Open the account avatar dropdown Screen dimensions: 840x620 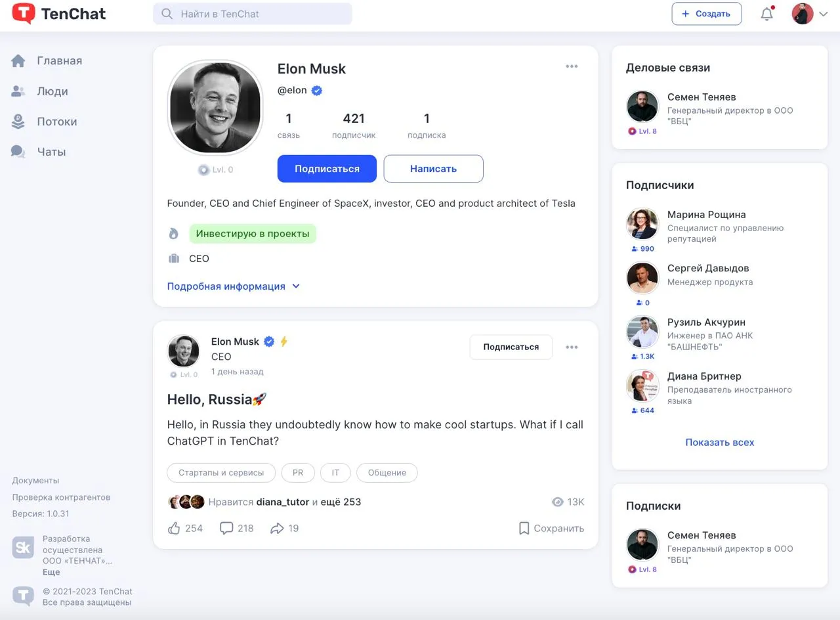(x=810, y=14)
